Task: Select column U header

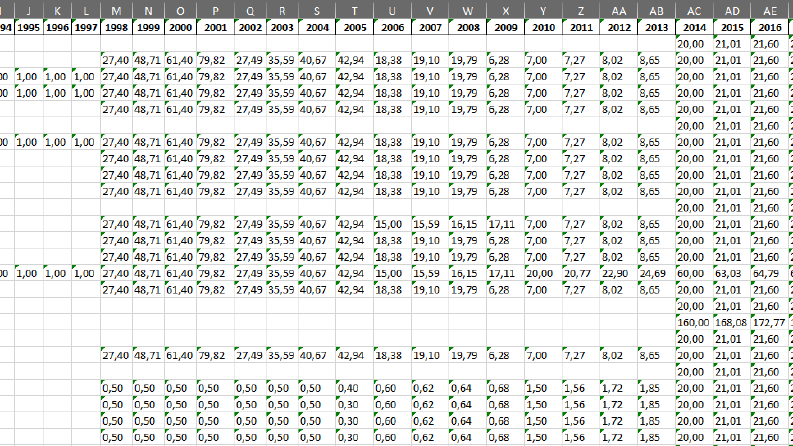Action: click(x=392, y=11)
